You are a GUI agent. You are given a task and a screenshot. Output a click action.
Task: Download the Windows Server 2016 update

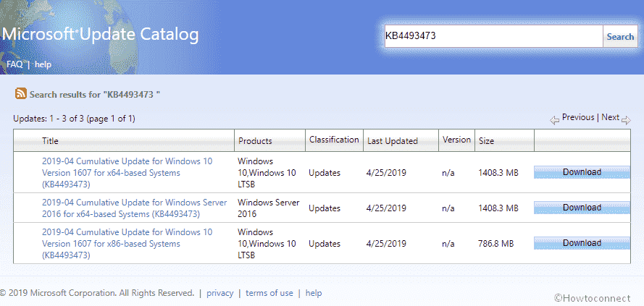click(582, 208)
